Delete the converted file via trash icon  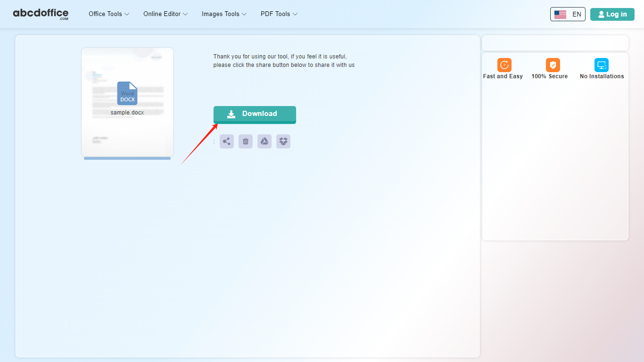pyautogui.click(x=245, y=141)
